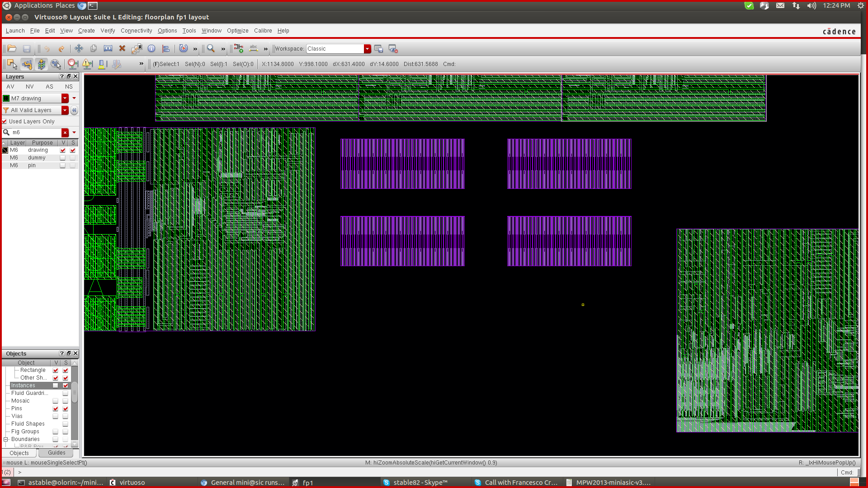868x488 pixels.
Task: Select the Stretch tool icon
Action: point(108,48)
